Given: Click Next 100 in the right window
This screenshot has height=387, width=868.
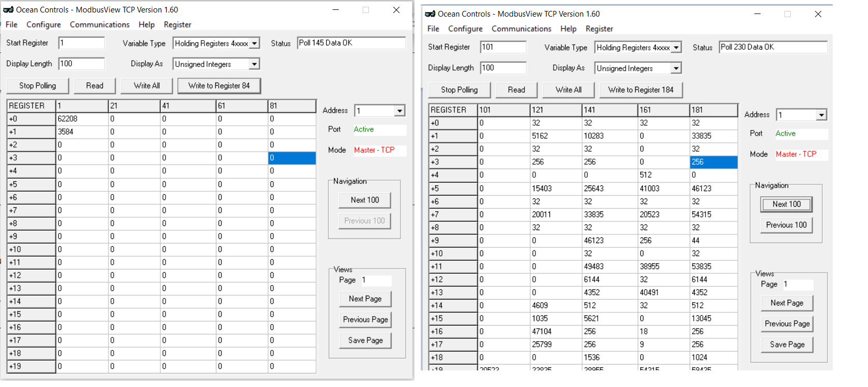Looking at the screenshot, I should tap(787, 204).
